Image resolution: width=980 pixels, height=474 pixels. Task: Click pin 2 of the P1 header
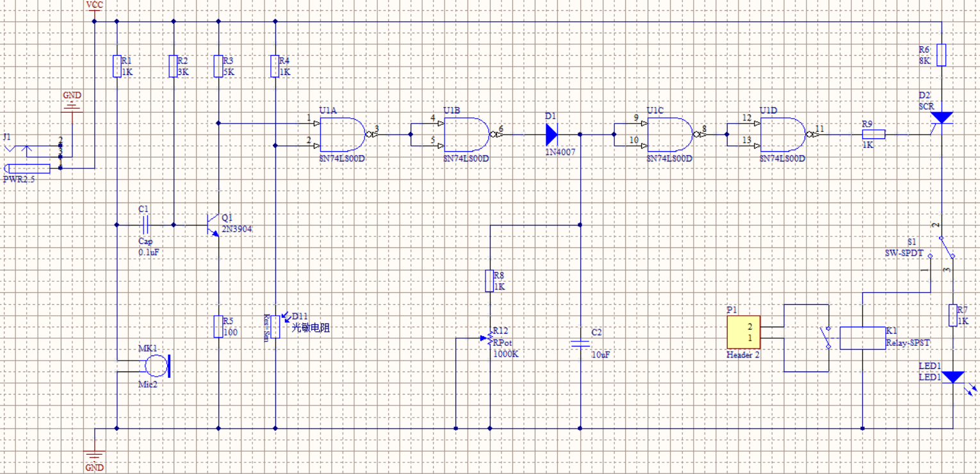click(749, 327)
